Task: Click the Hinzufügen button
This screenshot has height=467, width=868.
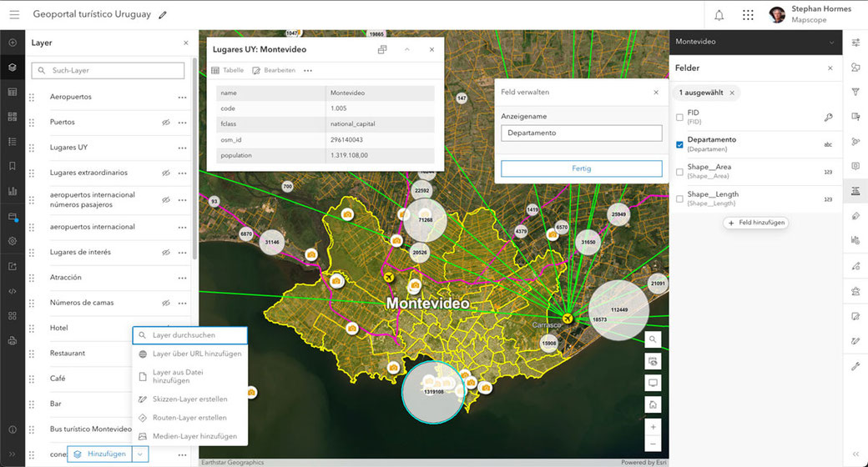Action: (x=99, y=454)
